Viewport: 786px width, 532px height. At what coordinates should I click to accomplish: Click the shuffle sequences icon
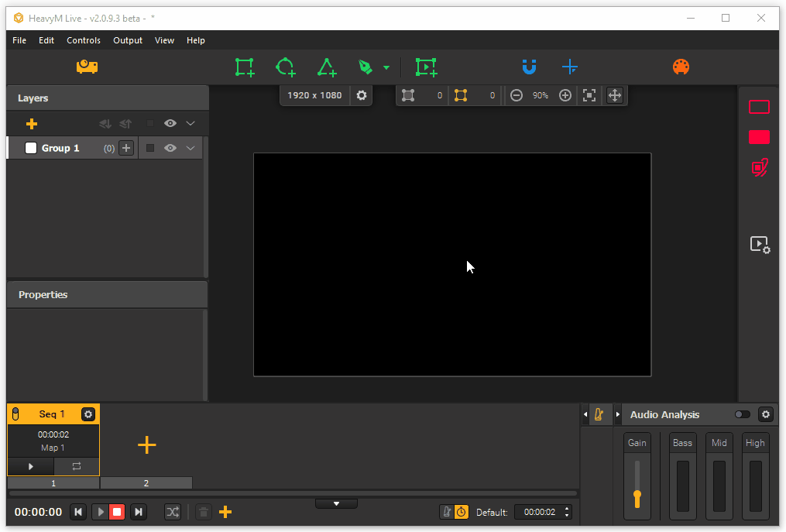[x=173, y=512]
